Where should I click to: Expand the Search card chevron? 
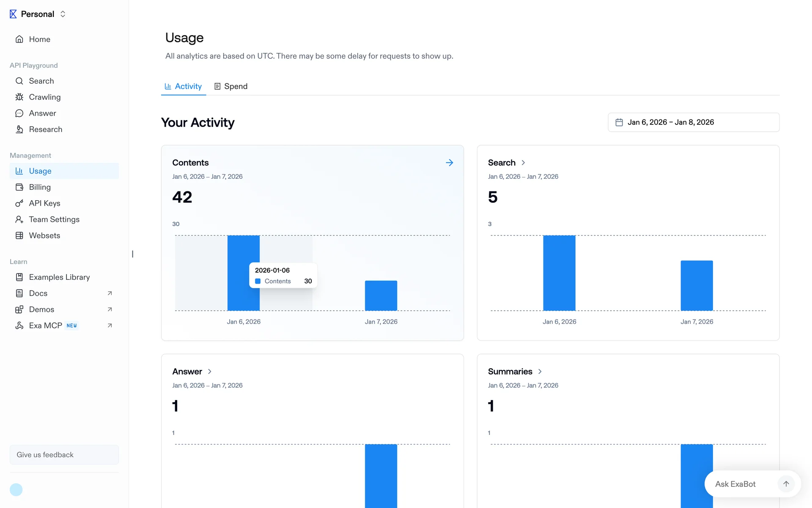(523, 163)
